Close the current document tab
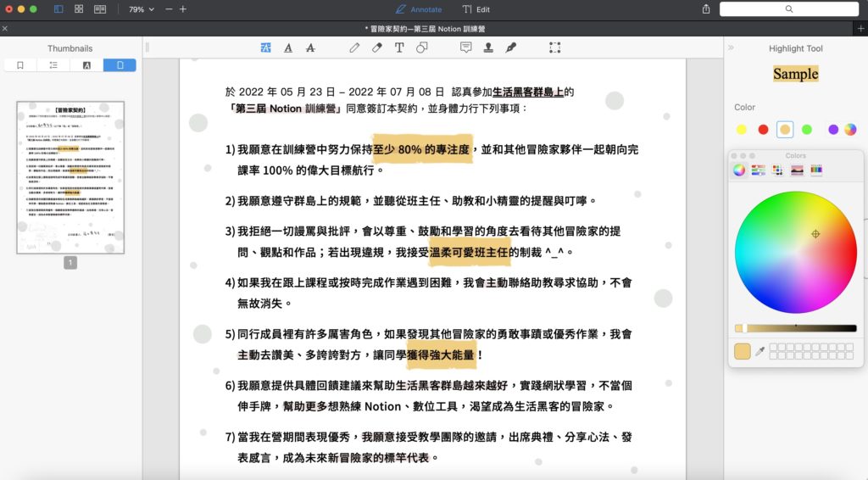Viewport: 868px width, 480px height. pos(5,28)
